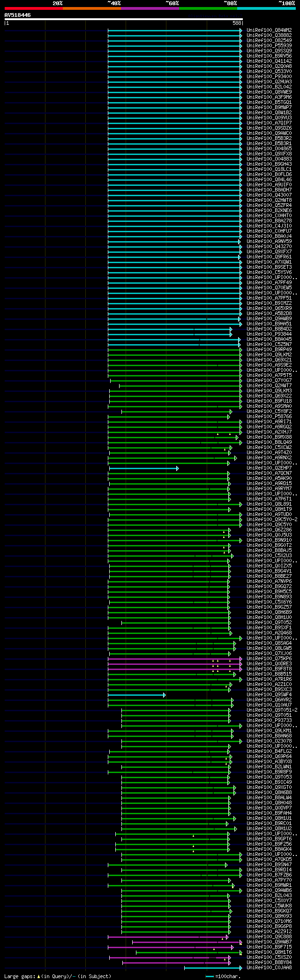Screen dimensions: 300x980
Task: Click the hit label UniRef100_Q0J5U3
Action: coord(269,535)
